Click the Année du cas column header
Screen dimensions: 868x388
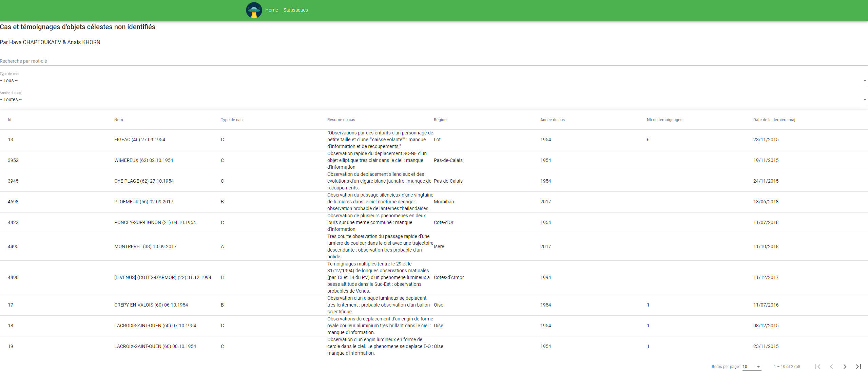[553, 119]
